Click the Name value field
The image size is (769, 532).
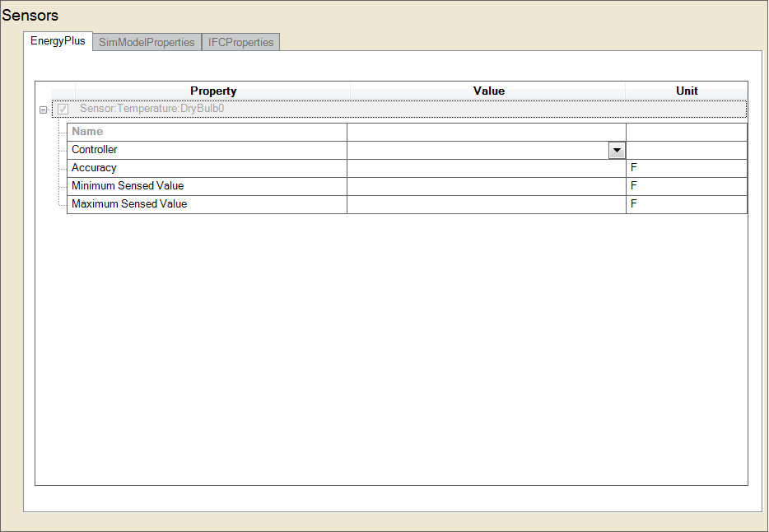click(x=486, y=132)
